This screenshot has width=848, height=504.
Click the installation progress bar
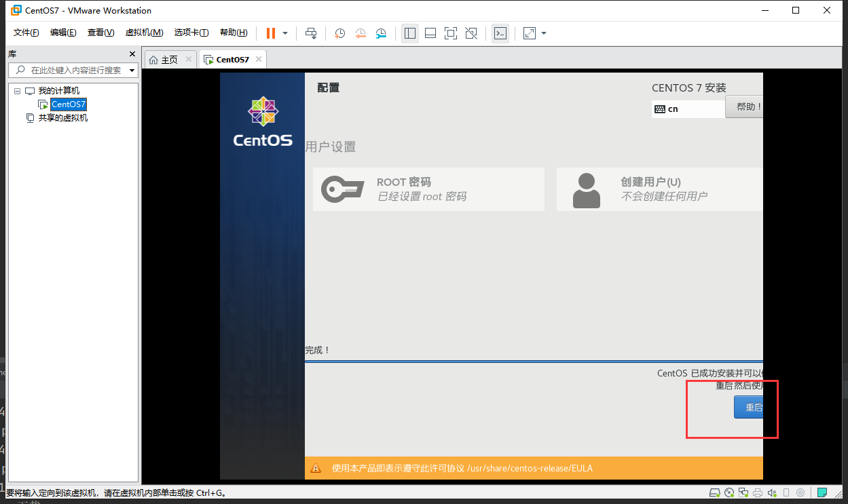pos(534,362)
